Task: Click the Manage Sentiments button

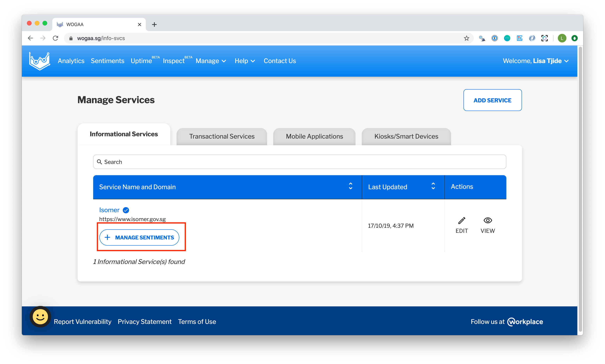Action: [139, 237]
